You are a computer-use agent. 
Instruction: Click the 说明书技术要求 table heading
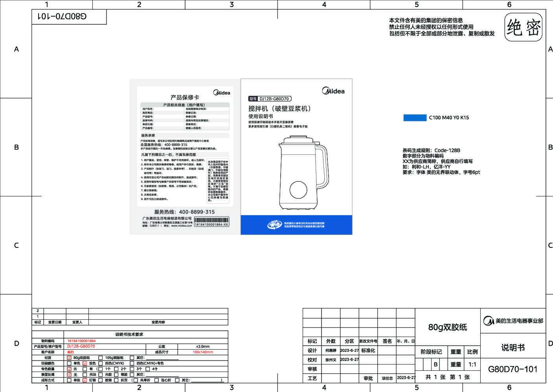click(x=129, y=335)
